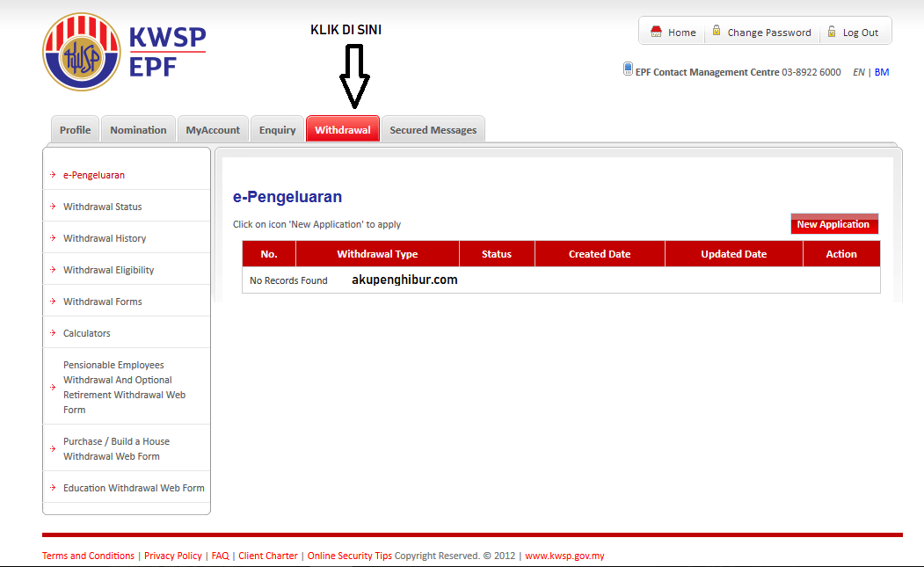Click the arrow bullet beside Withdrawal Status
Screen dimensions: 924x567
tap(53, 207)
